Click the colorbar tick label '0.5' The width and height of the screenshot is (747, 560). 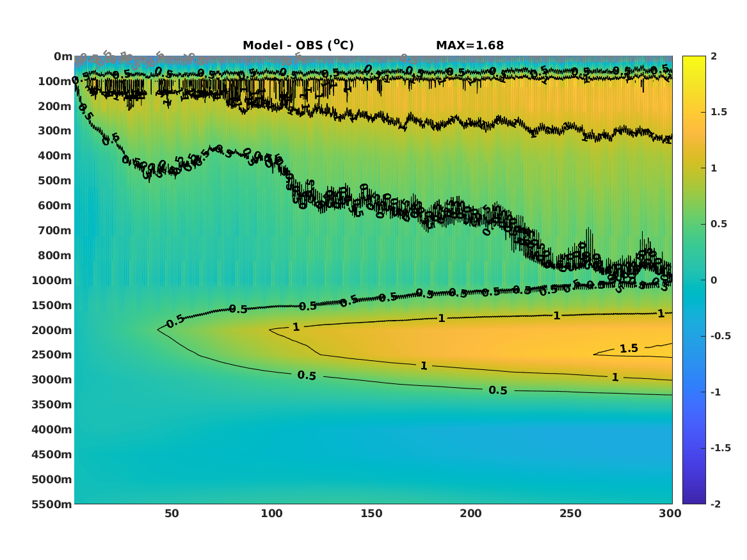(718, 224)
